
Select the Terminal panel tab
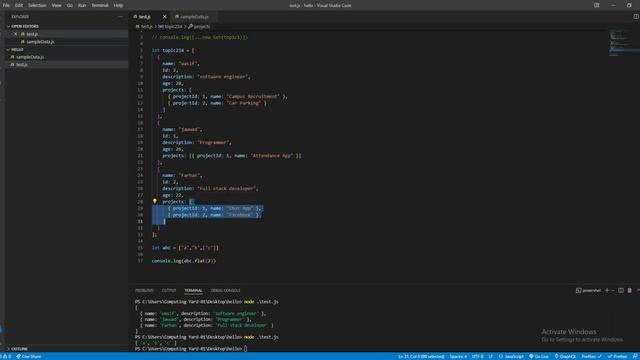coord(193,291)
